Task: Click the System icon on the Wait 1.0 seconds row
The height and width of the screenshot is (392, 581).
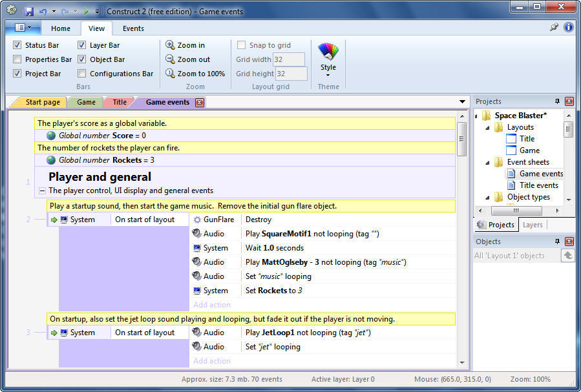Action: click(x=196, y=247)
